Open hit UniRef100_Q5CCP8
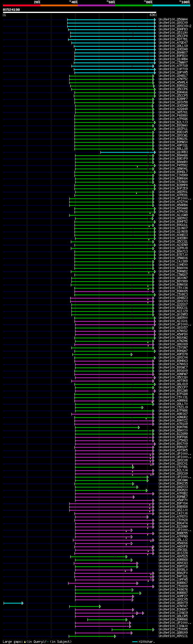Image resolution: width=193 pixels, height=644 pixels. coord(173,36)
